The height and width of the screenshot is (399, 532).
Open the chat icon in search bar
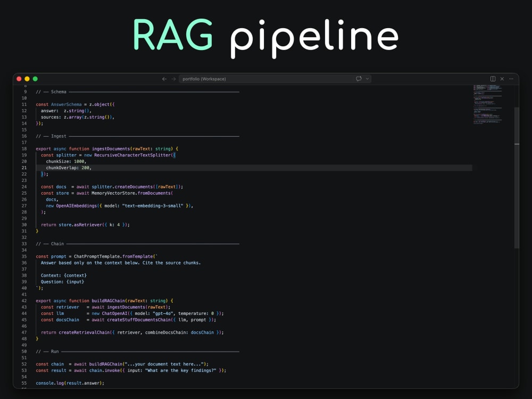pyautogui.click(x=359, y=79)
